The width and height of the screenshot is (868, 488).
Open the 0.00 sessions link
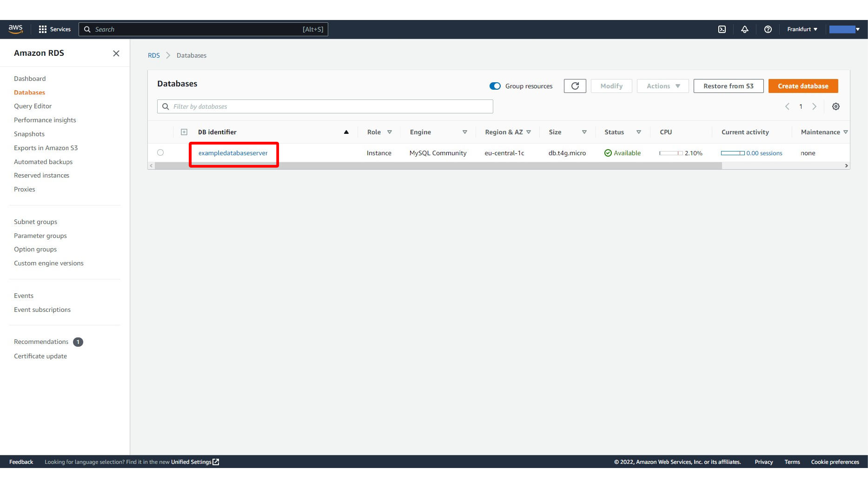tap(764, 153)
